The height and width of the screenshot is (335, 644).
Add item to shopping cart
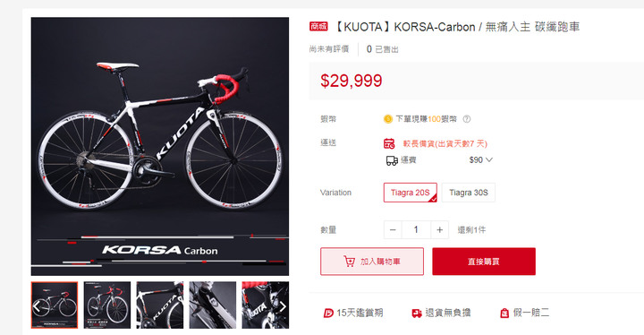[x=372, y=262]
